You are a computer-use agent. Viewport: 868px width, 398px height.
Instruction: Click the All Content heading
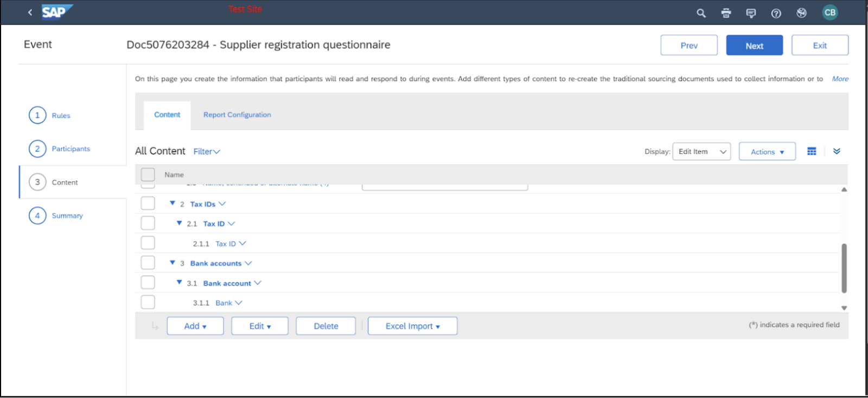pos(160,151)
